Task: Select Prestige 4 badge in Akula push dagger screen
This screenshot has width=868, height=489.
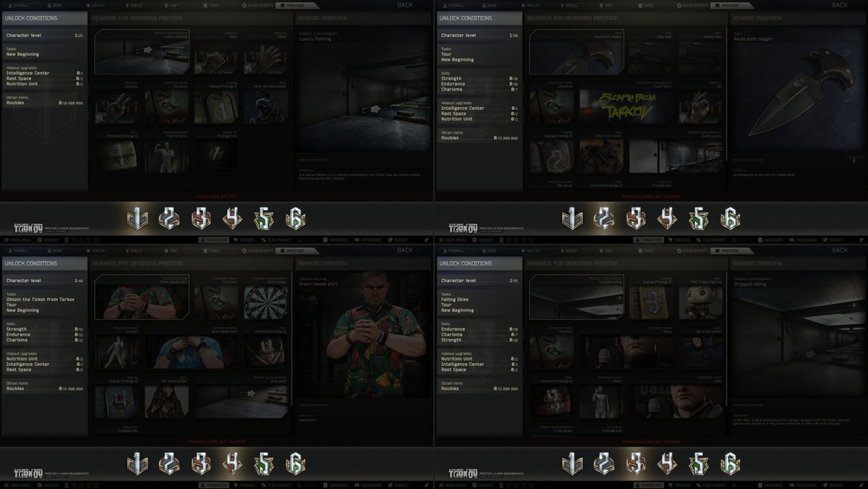Action: point(668,217)
